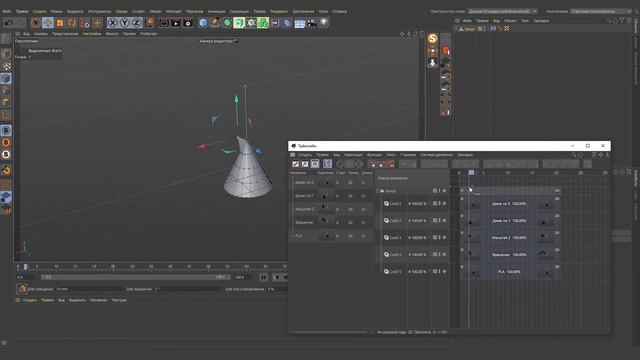640x360 pixels.
Task: Open the Рендеринг menu
Action: pos(279,11)
